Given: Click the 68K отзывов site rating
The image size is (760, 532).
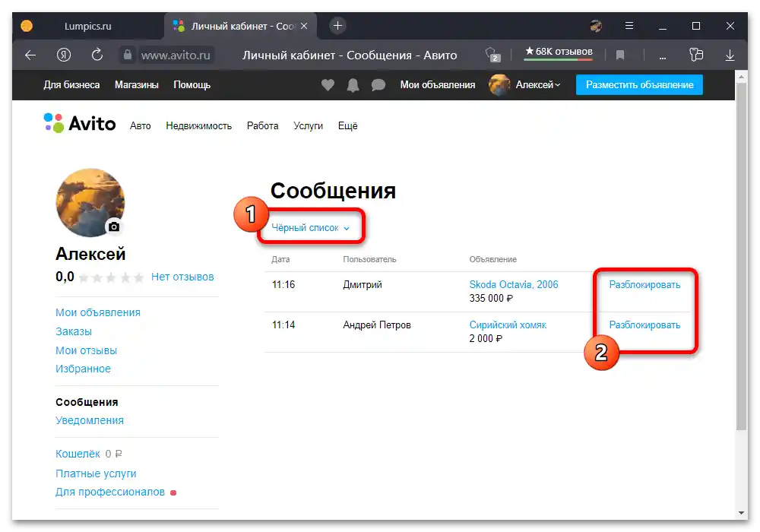Looking at the screenshot, I should [x=559, y=52].
